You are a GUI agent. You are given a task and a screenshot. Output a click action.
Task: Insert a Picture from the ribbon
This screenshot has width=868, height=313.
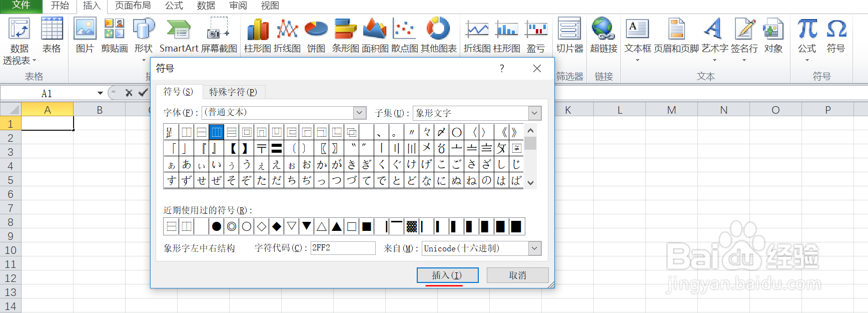pos(85,35)
